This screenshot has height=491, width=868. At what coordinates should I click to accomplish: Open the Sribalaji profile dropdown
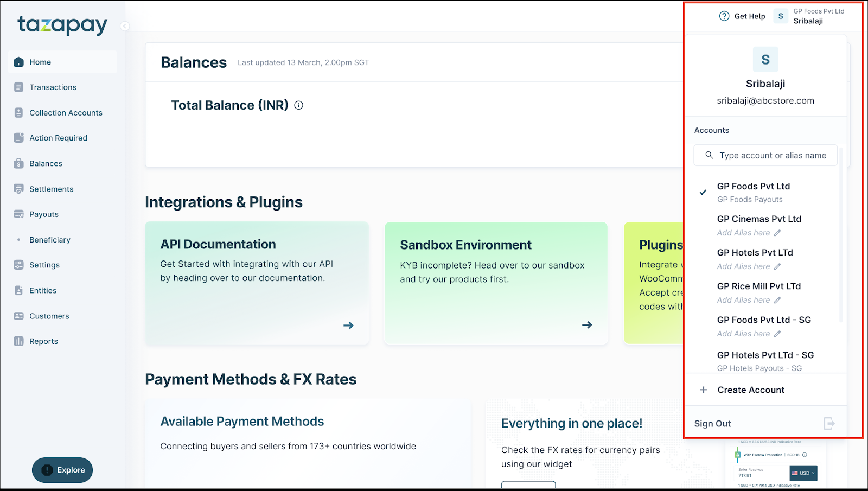click(x=809, y=16)
